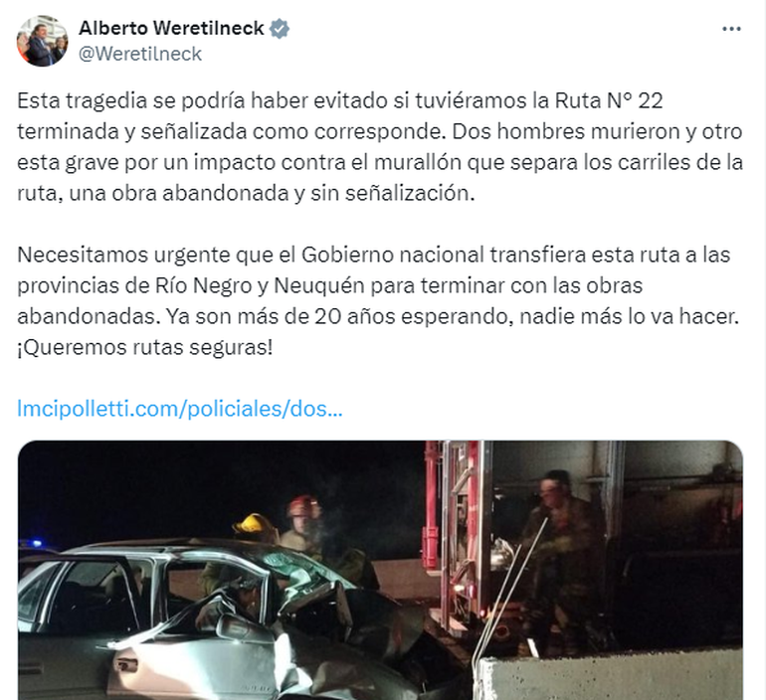Open the Alberto Weretilneck display name
Image resolution: width=766 pixels, height=700 pixels.
point(171,28)
